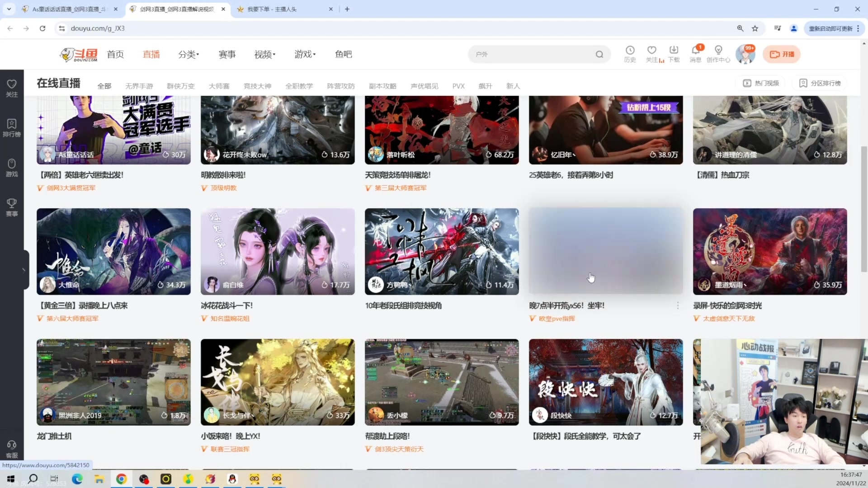Screen dimensions: 868x488
Task: Open Windows Start menu
Action: click(x=11, y=479)
